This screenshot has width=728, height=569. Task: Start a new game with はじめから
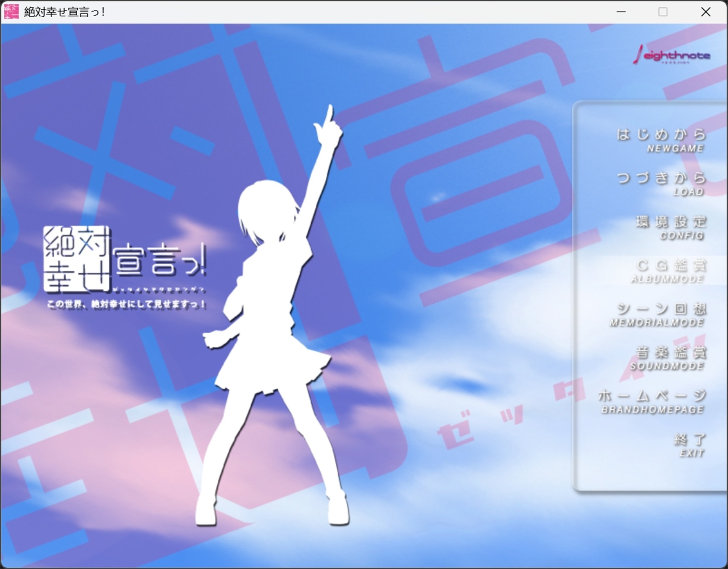(661, 140)
